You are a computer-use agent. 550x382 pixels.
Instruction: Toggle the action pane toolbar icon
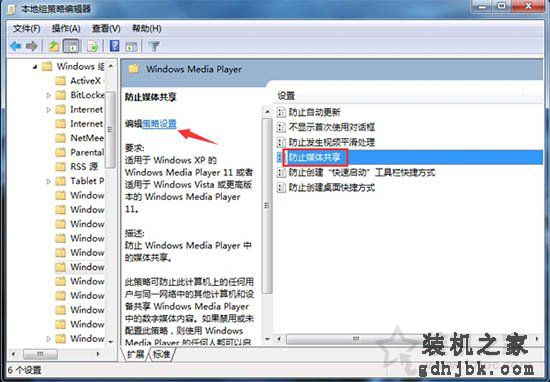pos(131,46)
